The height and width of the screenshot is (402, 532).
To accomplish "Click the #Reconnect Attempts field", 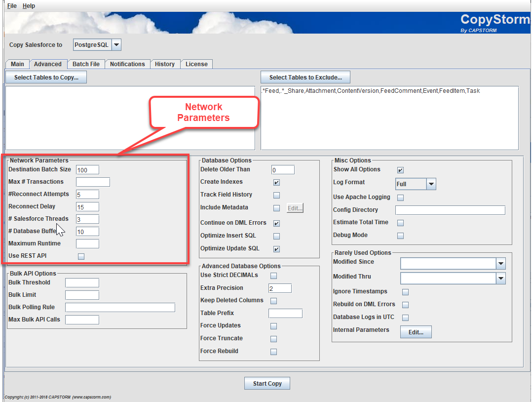I will (87, 195).
